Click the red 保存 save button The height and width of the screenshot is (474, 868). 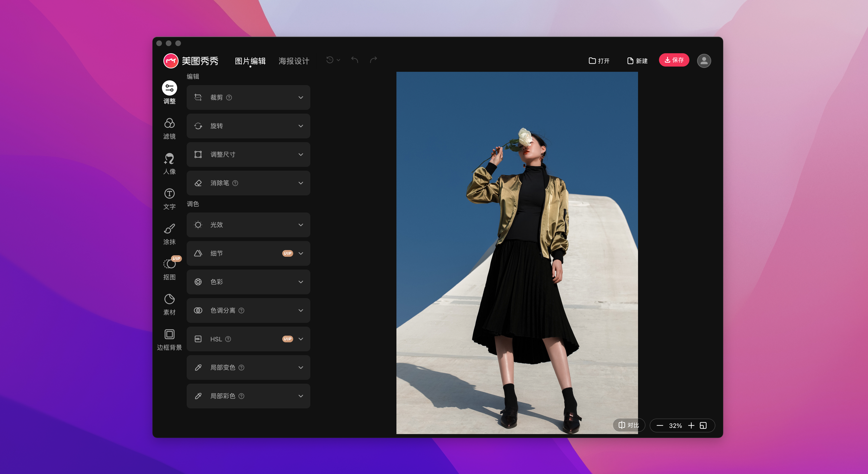pos(674,60)
